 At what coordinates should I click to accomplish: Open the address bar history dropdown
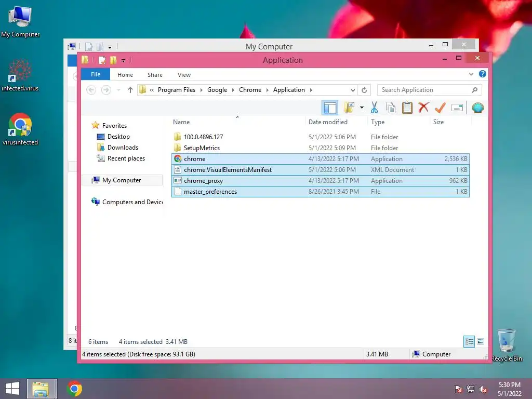click(x=353, y=90)
